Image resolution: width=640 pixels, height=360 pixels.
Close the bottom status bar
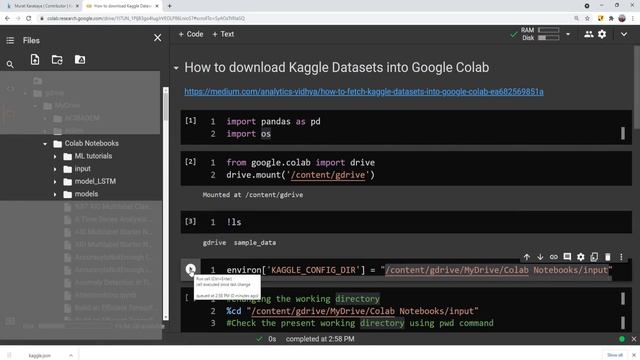pyautogui.click(x=633, y=339)
